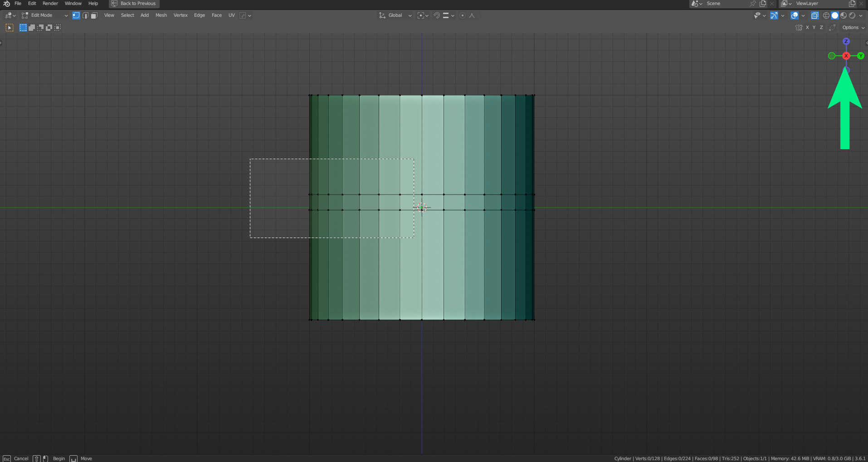This screenshot has height=462, width=868.
Task: Select rendered viewport shading mode
Action: pos(852,15)
